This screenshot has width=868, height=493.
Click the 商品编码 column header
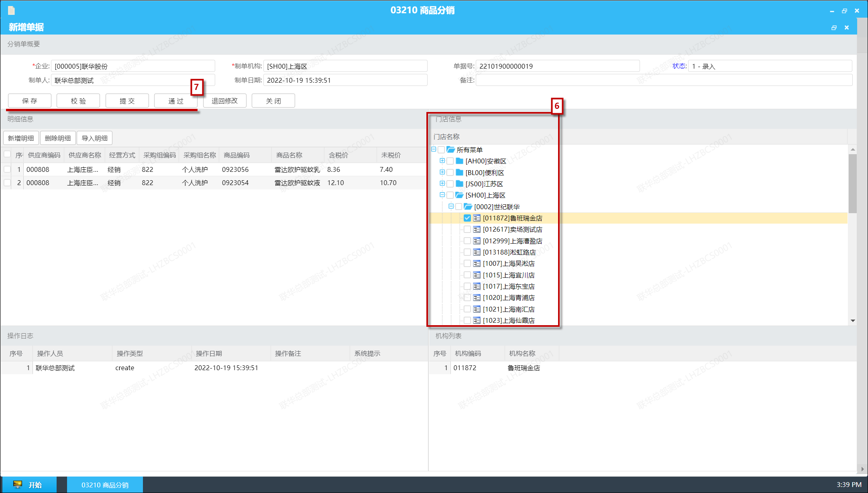click(x=245, y=155)
